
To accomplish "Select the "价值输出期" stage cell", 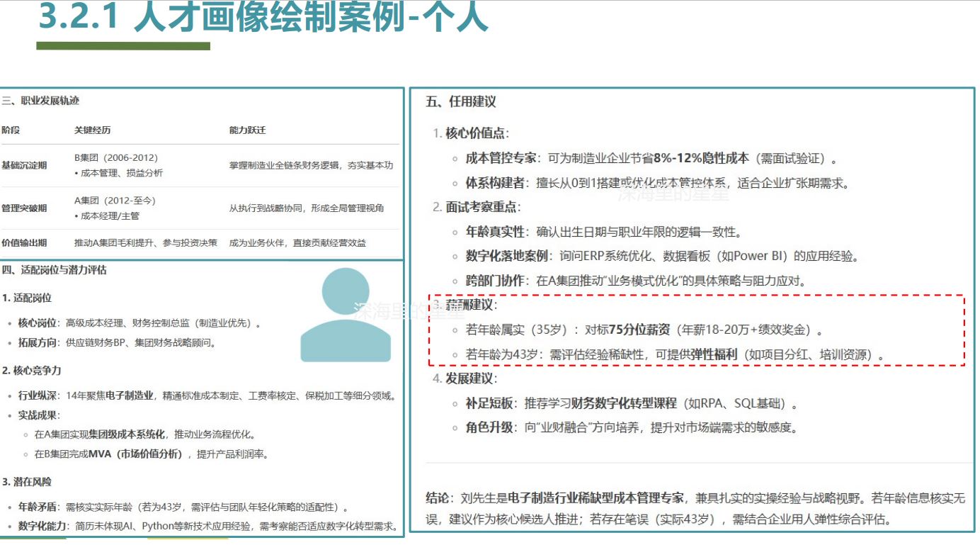I will click(x=24, y=243).
